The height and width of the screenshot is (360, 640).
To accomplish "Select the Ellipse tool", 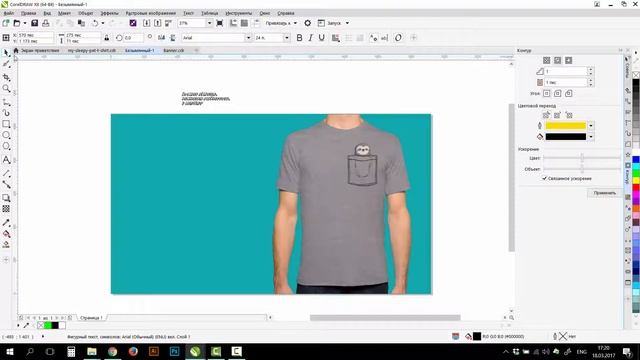I will click(6, 135).
